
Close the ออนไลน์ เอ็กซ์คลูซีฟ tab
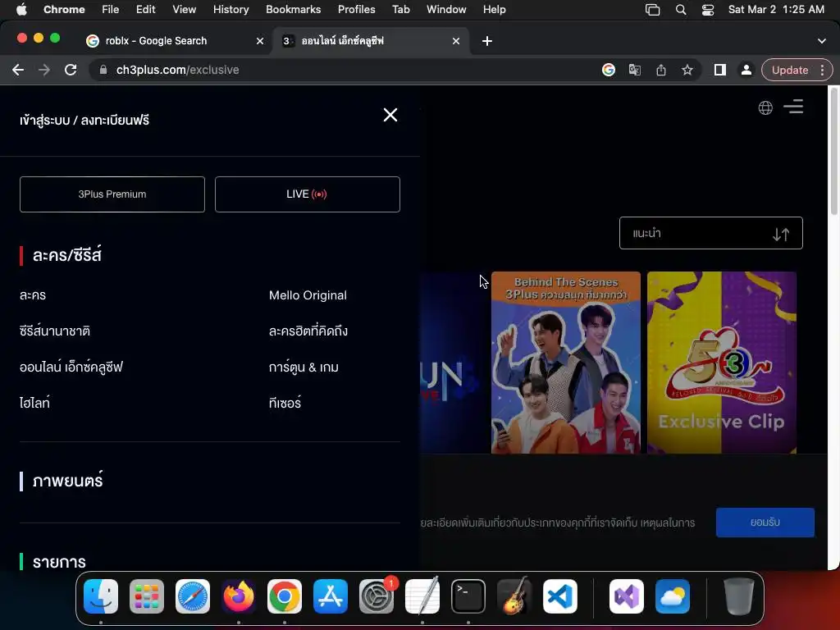pyautogui.click(x=456, y=41)
